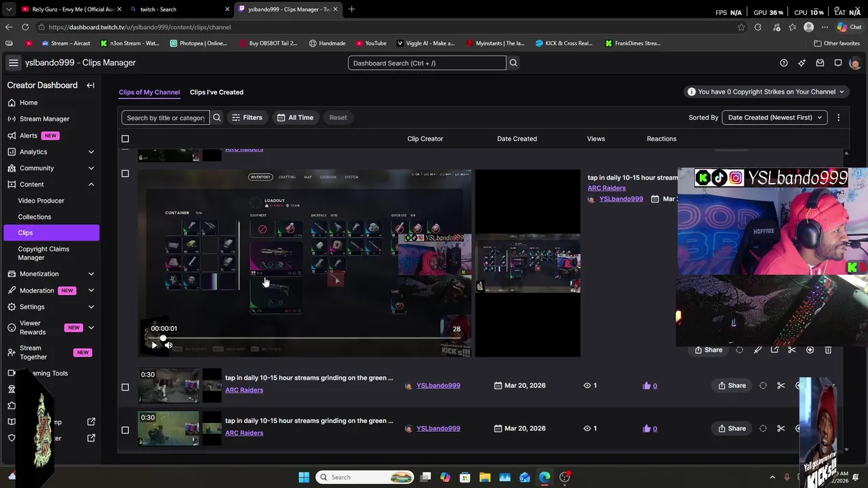
Task: Switch to Clips I've Created tab
Action: (x=216, y=92)
